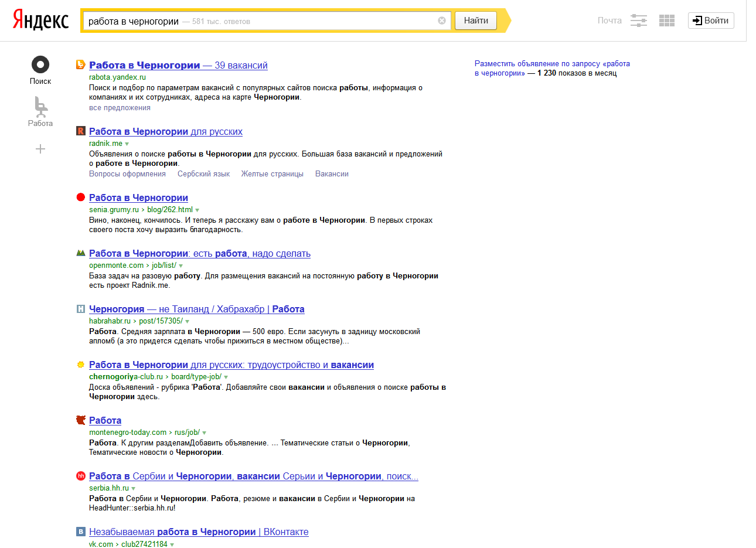This screenshot has width=756, height=548.
Task: Click the openmonte.com mountain favicon
Action: [81, 253]
